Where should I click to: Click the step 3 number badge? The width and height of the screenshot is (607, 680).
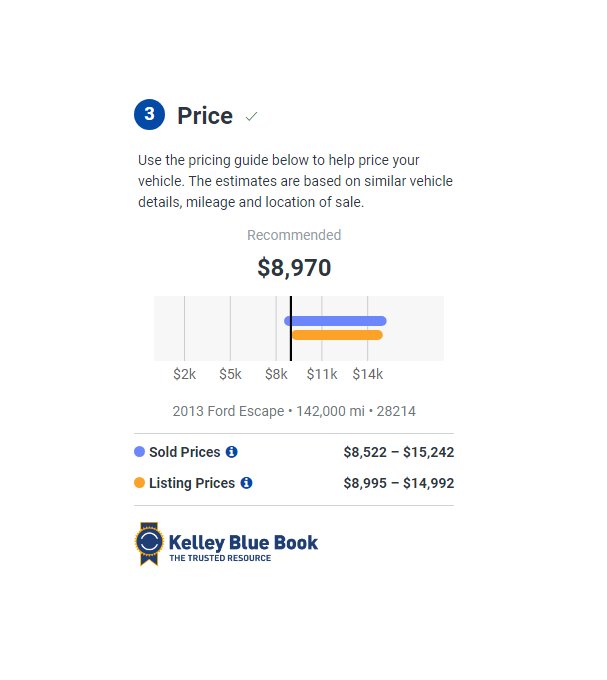[149, 114]
